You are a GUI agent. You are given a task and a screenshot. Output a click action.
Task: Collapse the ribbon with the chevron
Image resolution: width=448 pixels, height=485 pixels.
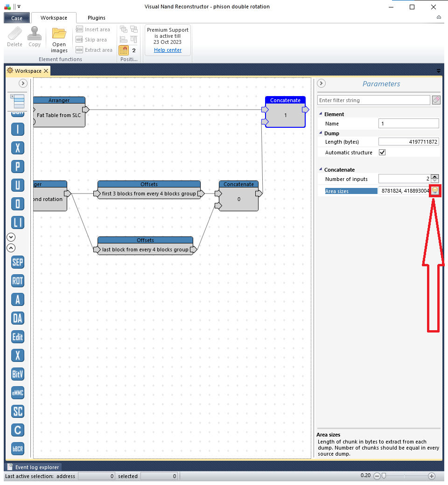point(439,17)
